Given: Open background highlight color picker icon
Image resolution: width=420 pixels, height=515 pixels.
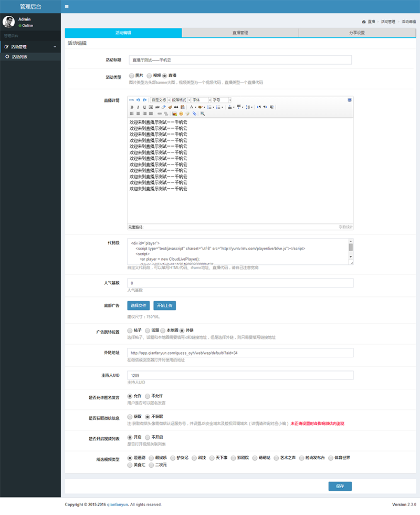Looking at the screenshot, I should (200, 107).
